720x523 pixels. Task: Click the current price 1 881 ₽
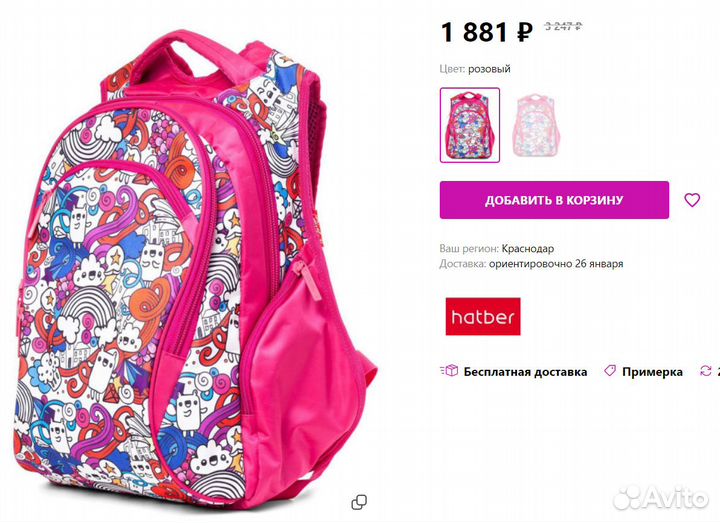[x=487, y=32]
